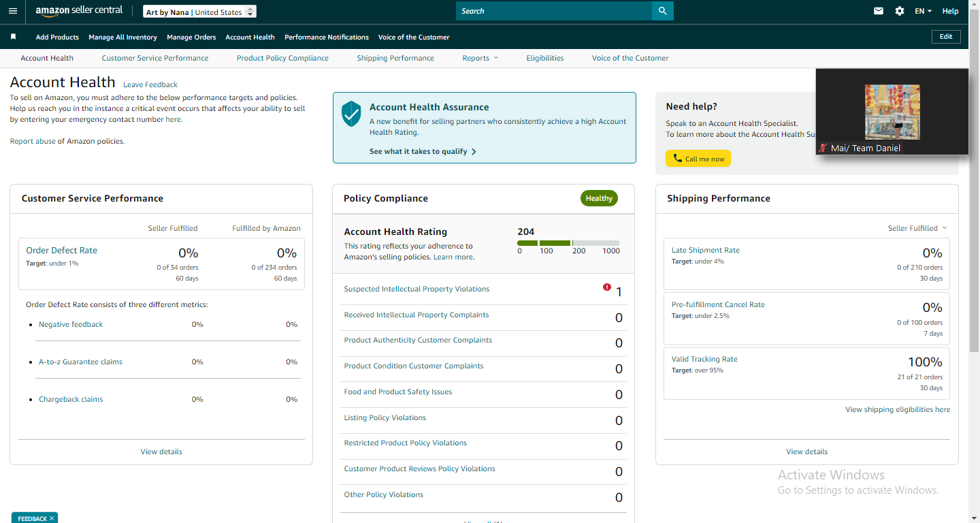Open the EN language dropdown
Screen dimensions: 980x523
click(x=924, y=11)
